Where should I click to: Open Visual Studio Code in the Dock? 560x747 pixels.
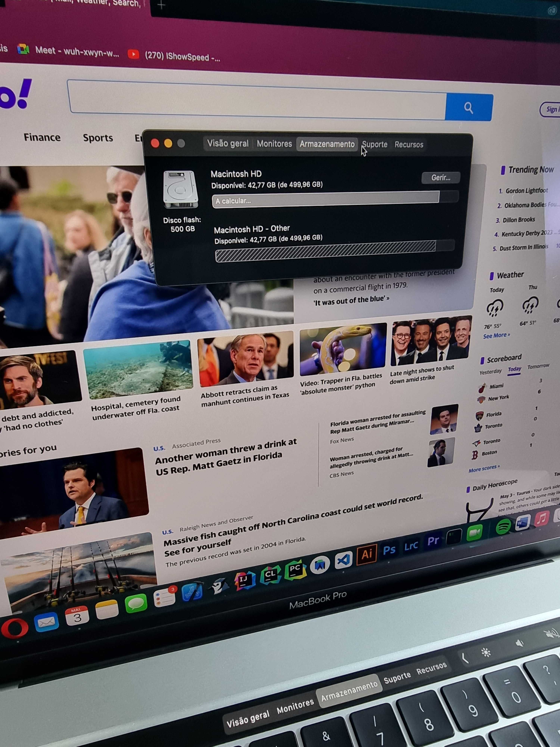(x=344, y=560)
